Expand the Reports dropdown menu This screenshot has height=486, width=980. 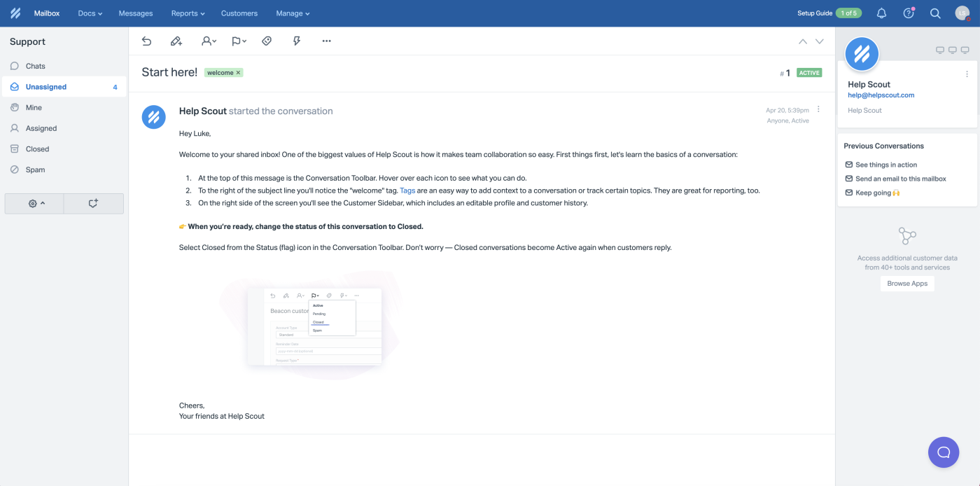(x=188, y=13)
